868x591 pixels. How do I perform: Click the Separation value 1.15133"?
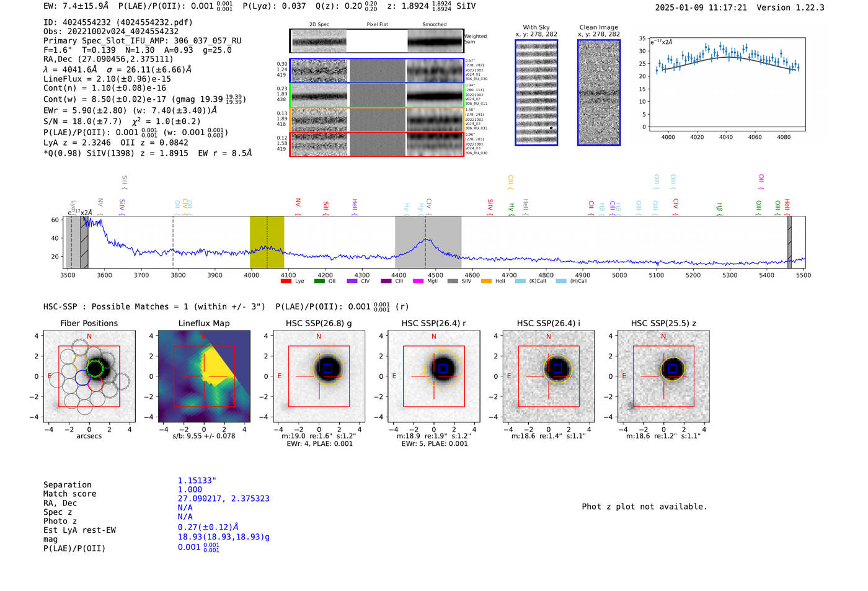[x=197, y=481]
